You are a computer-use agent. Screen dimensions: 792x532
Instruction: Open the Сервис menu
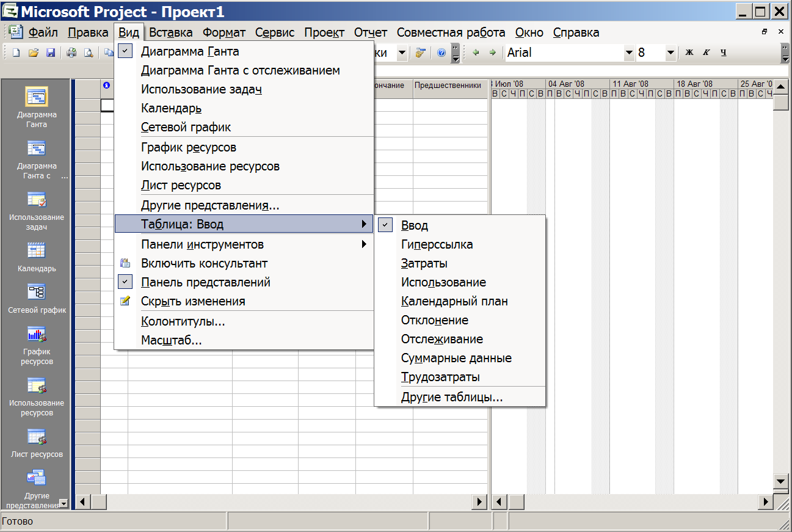[275, 32]
